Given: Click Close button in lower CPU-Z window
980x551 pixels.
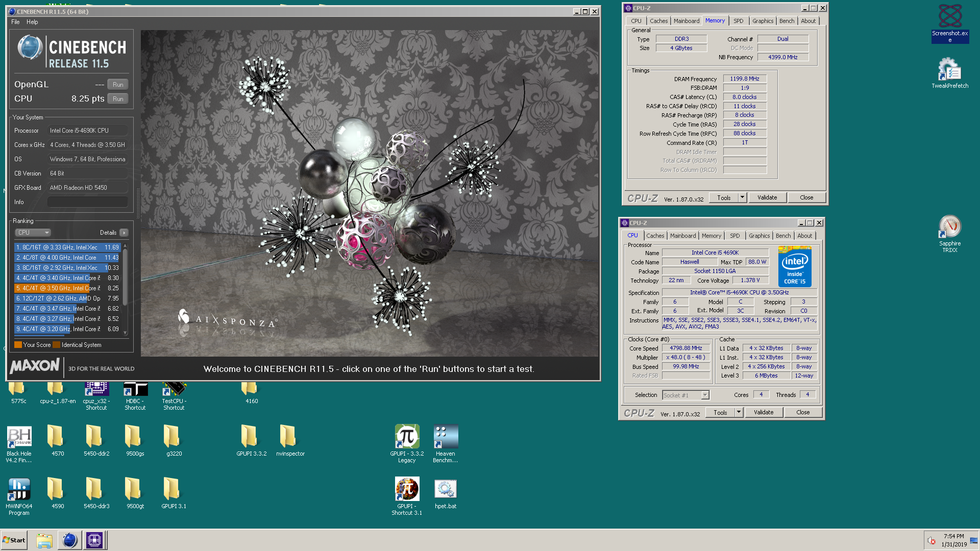Looking at the screenshot, I should pos(803,413).
